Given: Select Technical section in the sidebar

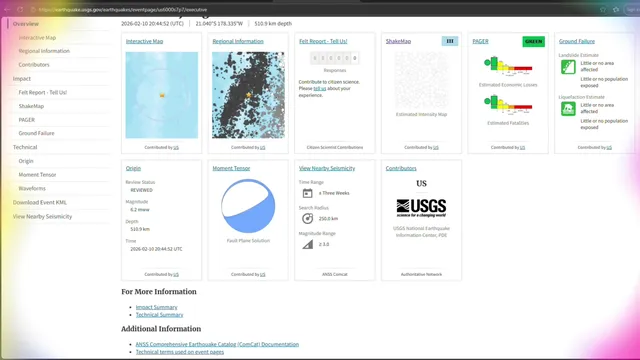Looking at the screenshot, I should click(x=25, y=147).
